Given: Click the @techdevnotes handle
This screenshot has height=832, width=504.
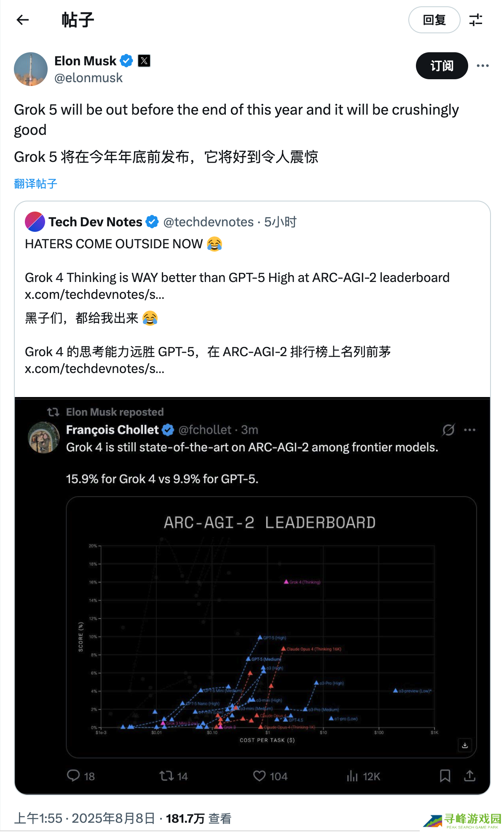Looking at the screenshot, I should pyautogui.click(x=208, y=222).
